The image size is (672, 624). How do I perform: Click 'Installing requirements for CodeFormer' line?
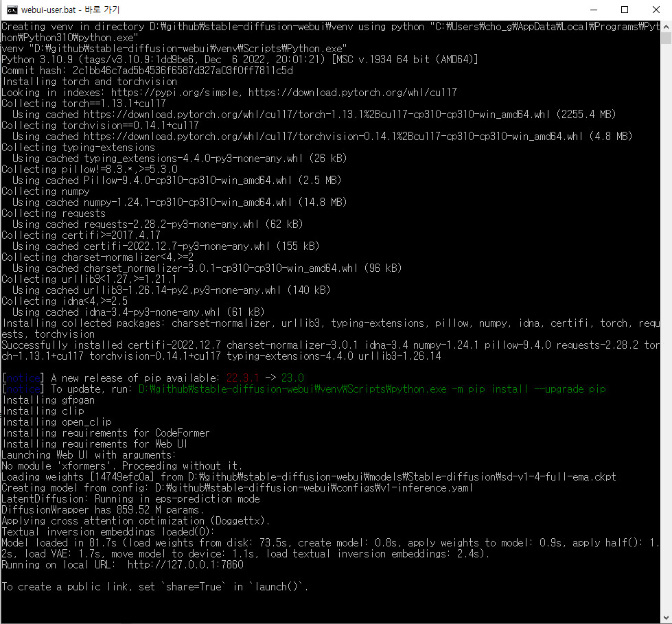[x=106, y=433]
